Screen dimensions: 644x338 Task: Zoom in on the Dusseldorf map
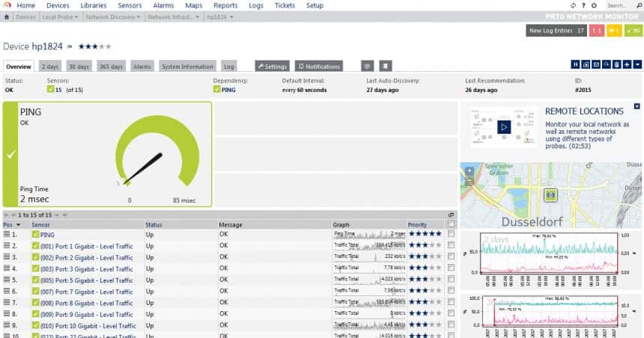pos(470,170)
